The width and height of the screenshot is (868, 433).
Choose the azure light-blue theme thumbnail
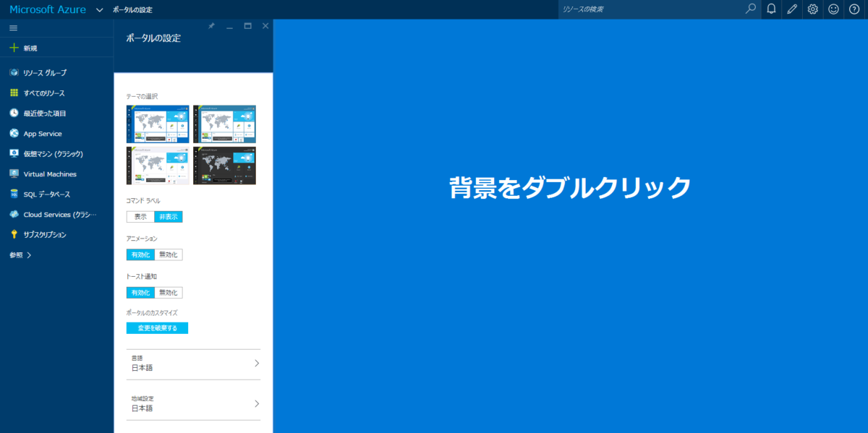(224, 124)
